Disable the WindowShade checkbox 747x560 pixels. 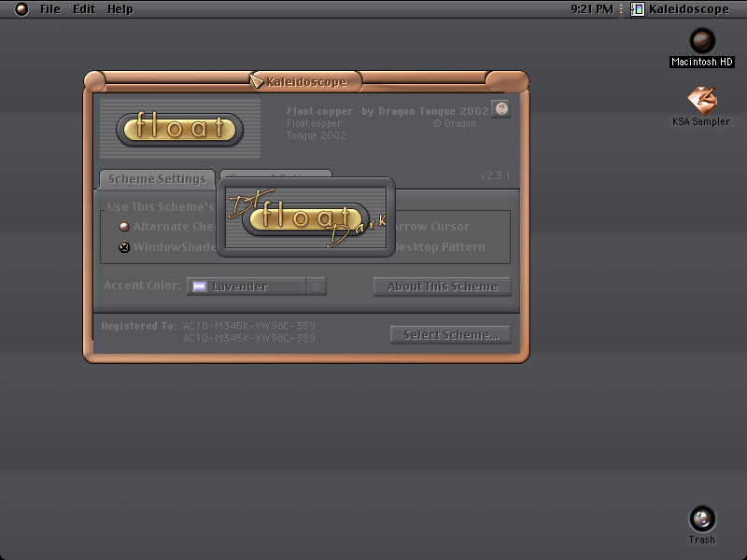tap(124, 247)
